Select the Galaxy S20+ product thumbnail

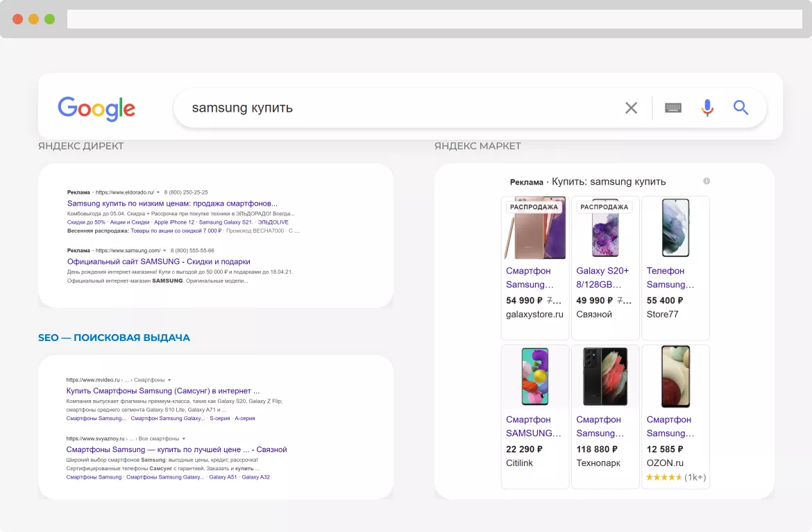604,228
